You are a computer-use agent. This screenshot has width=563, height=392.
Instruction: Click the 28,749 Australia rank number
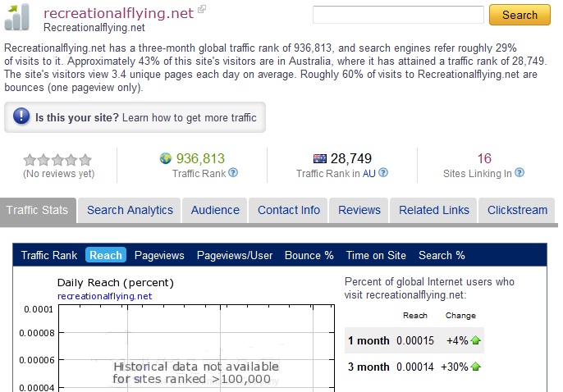coord(351,158)
